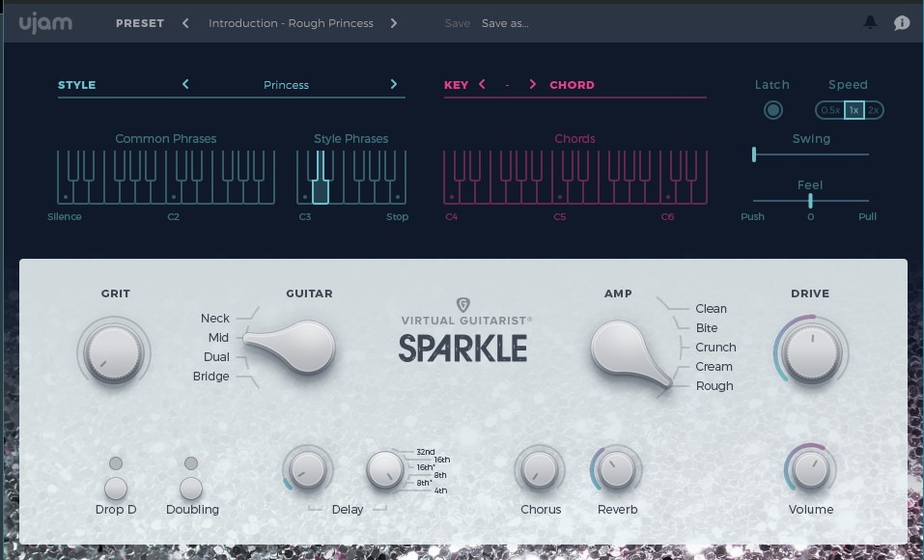Toggle the Latch button
The width and height of the screenshot is (924, 560).
click(772, 110)
